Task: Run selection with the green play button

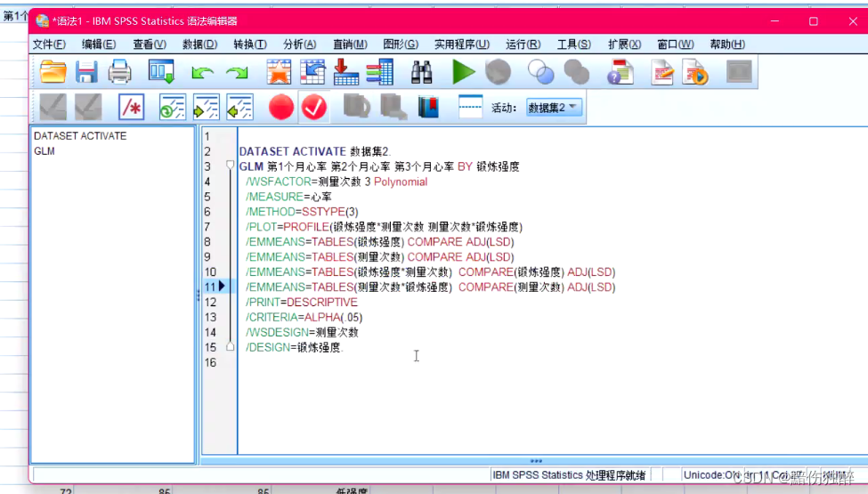Action: coord(463,72)
